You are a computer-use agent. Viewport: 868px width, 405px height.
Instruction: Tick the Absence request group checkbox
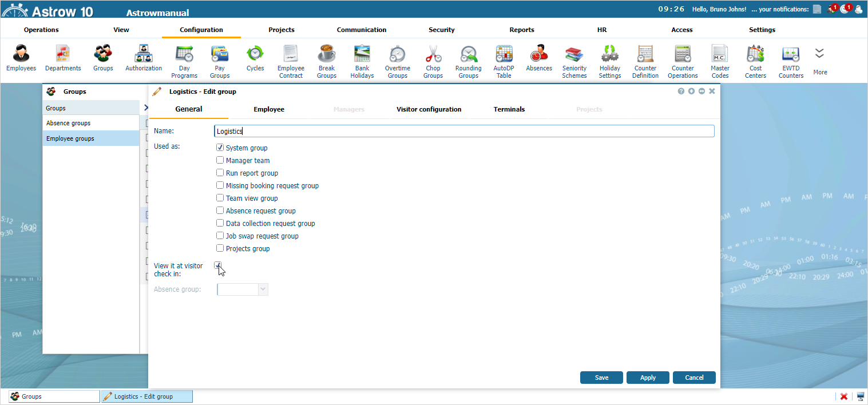point(220,211)
